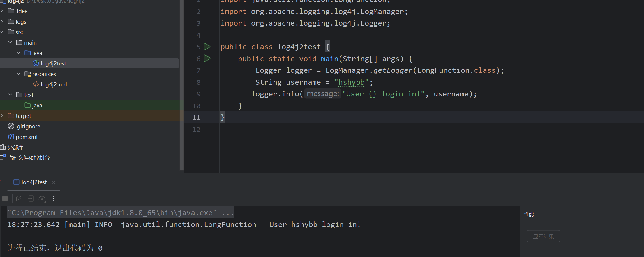
Task: Click the run gutter icon beside the class declaration
Action: [207, 47]
